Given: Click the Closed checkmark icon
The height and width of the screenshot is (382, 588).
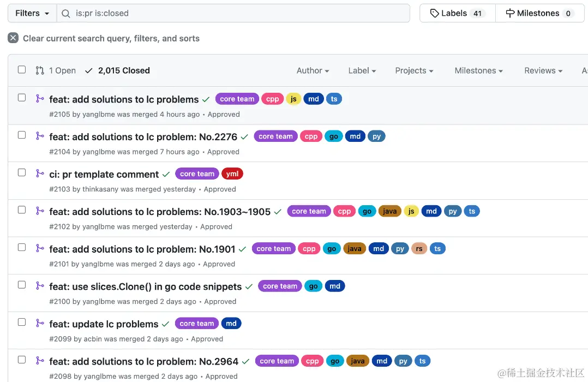Looking at the screenshot, I should pos(88,70).
